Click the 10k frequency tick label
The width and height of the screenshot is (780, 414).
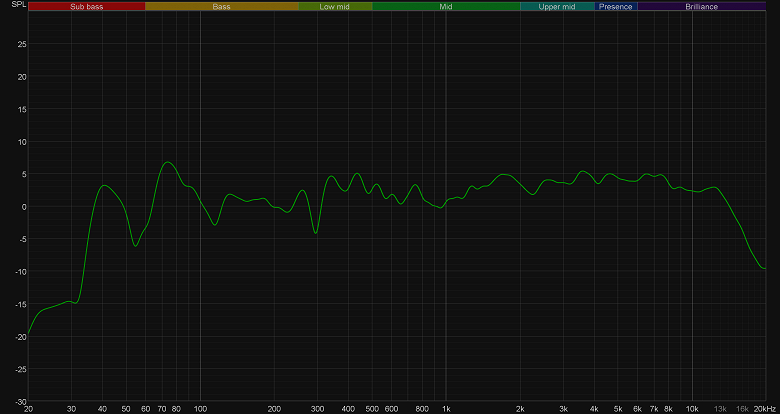pyautogui.click(x=692, y=409)
